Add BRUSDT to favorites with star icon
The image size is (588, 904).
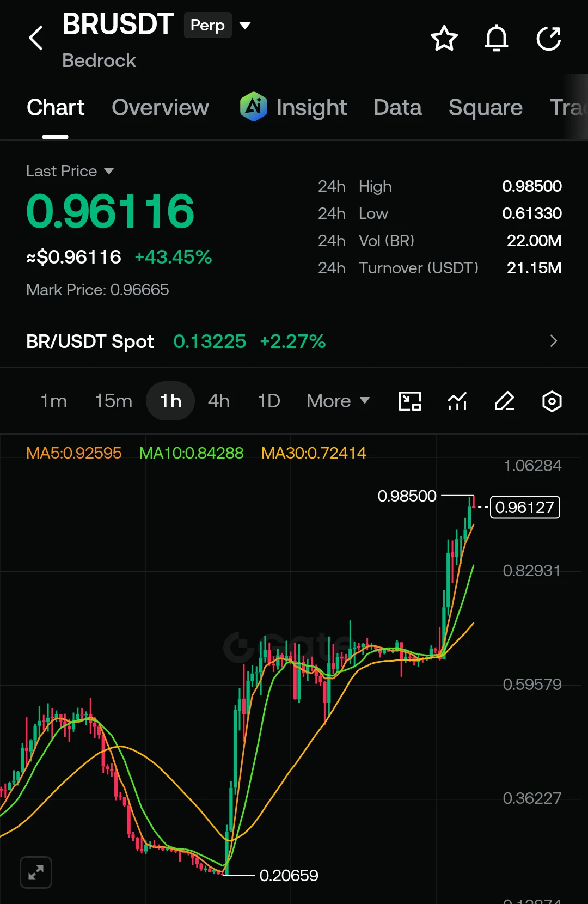pos(444,38)
